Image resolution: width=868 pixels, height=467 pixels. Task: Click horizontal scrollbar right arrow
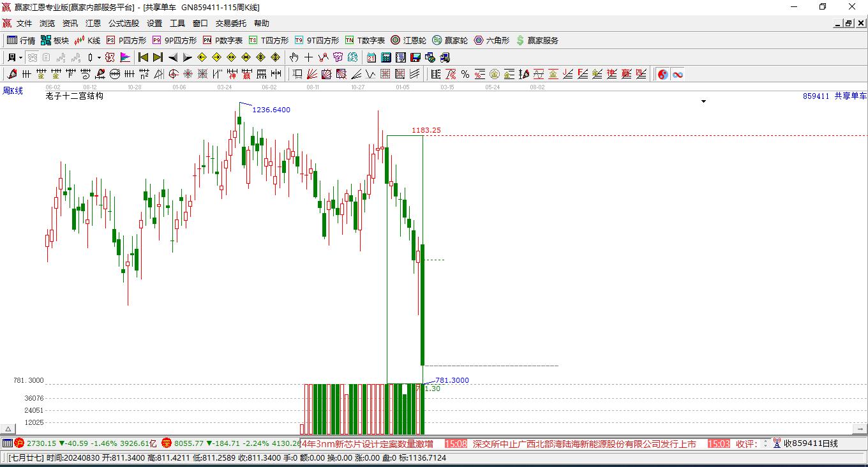point(861,429)
